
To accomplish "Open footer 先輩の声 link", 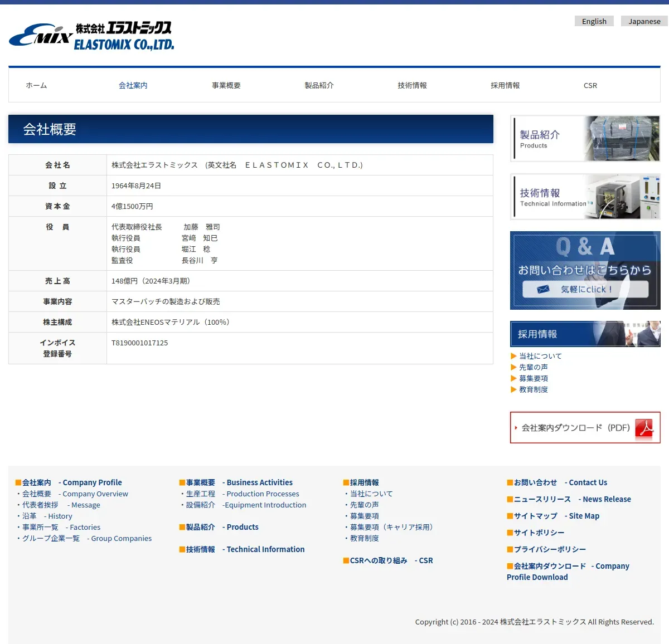I will coord(365,505).
